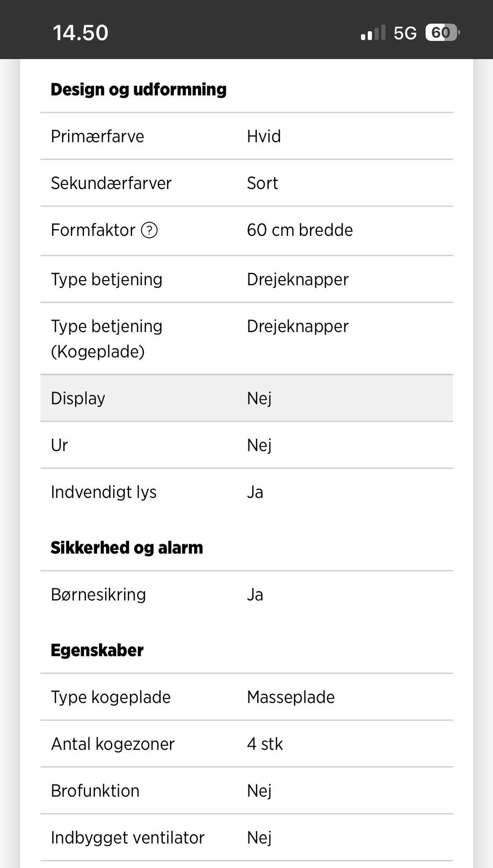Tap the Børnesikring row label
Screen dimensions: 493x868
98,595
